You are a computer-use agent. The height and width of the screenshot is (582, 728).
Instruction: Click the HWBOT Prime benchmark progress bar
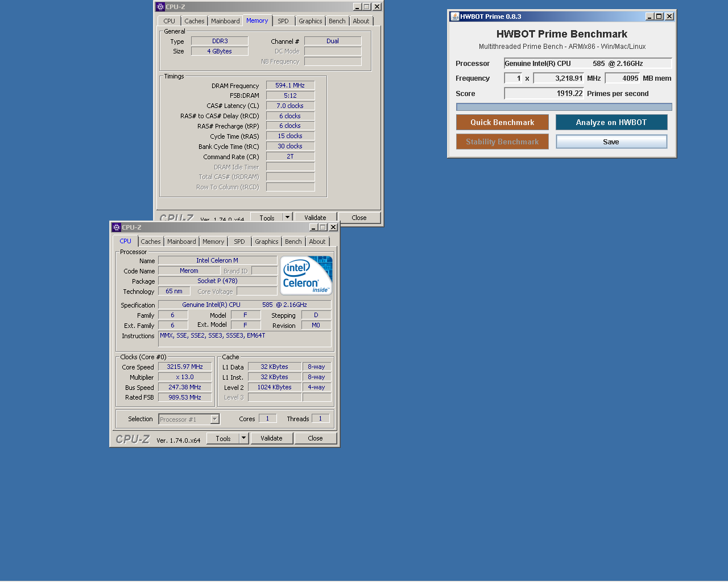click(x=564, y=107)
